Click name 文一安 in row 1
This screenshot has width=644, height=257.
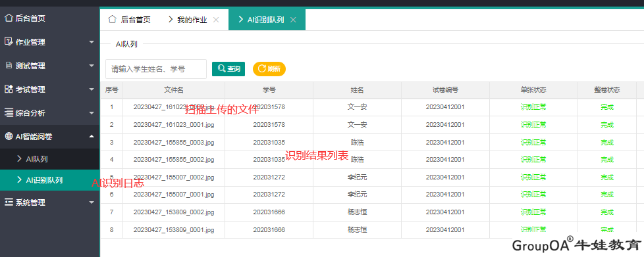click(358, 107)
